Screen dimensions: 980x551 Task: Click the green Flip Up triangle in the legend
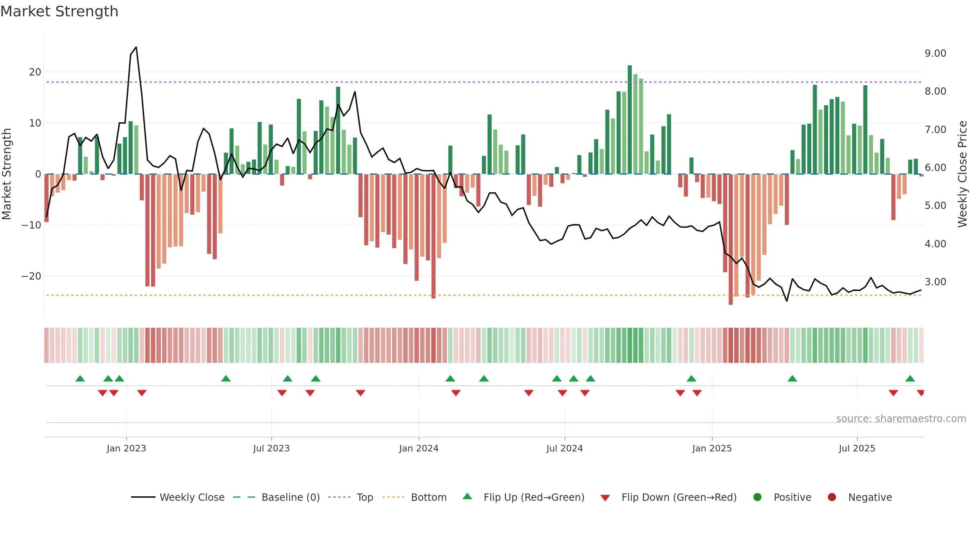[x=468, y=496]
